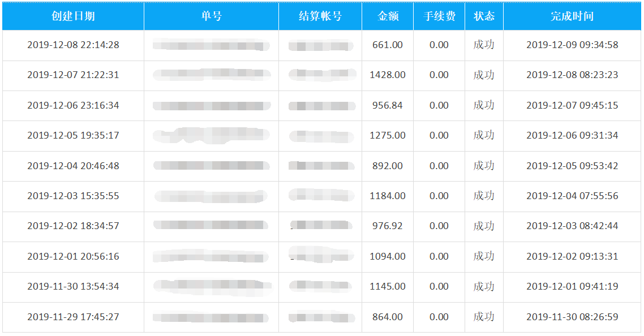Select the creation date 2019-11-30 13:54:34 cell
The image size is (644, 336).
(x=73, y=286)
